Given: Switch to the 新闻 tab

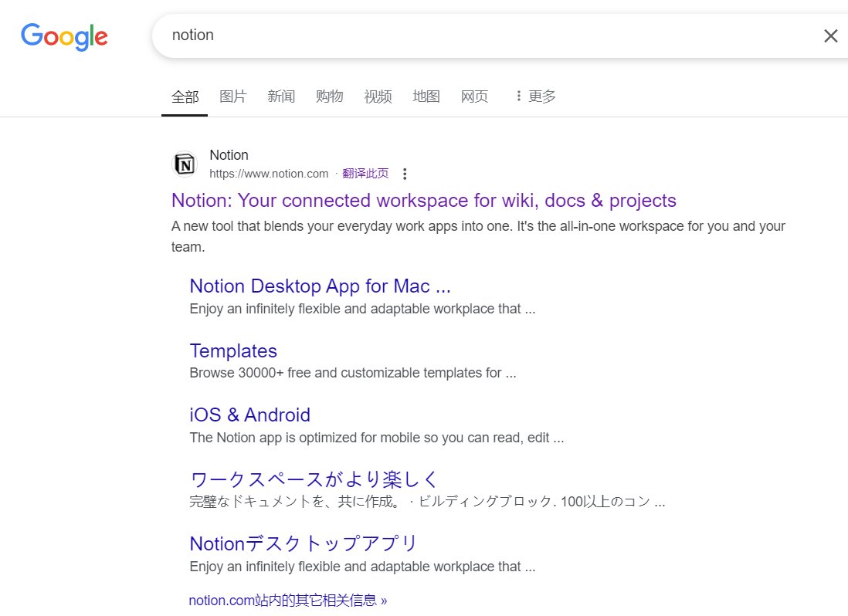Looking at the screenshot, I should pyautogui.click(x=281, y=96).
